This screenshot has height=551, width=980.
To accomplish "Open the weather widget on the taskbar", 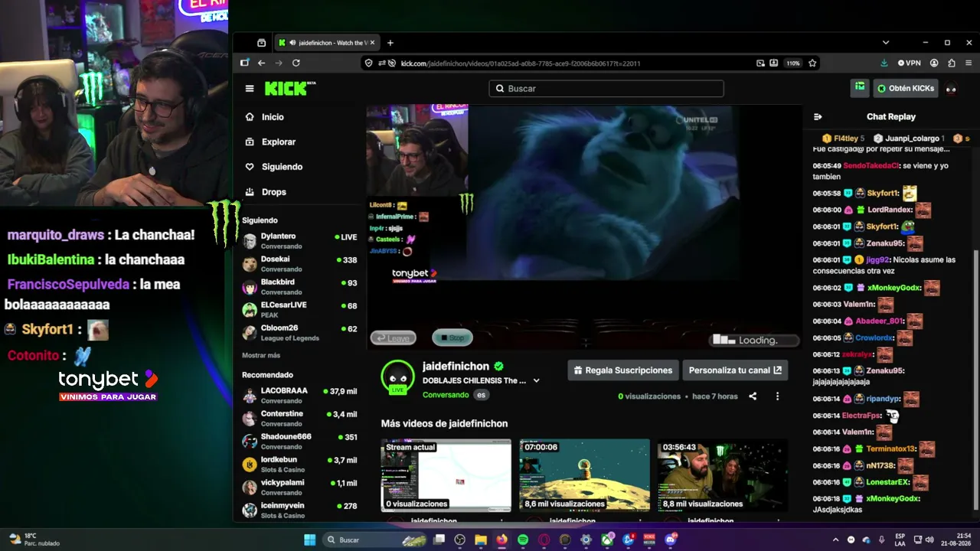I will [34, 540].
